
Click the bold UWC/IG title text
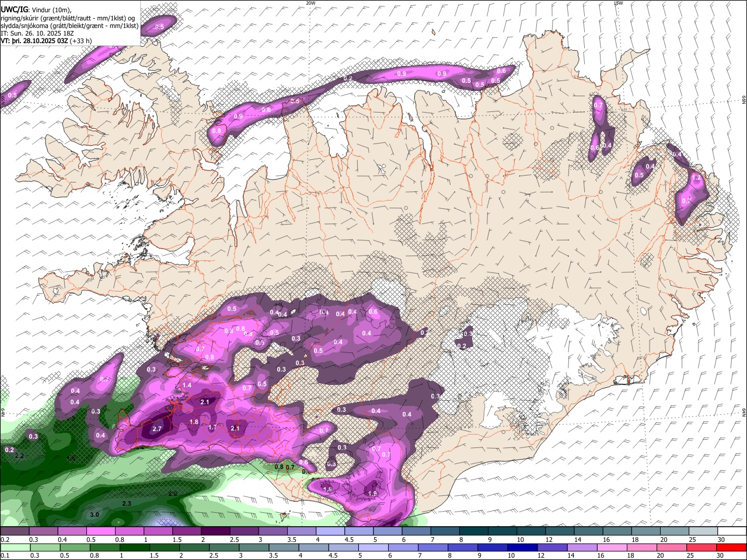14,9
